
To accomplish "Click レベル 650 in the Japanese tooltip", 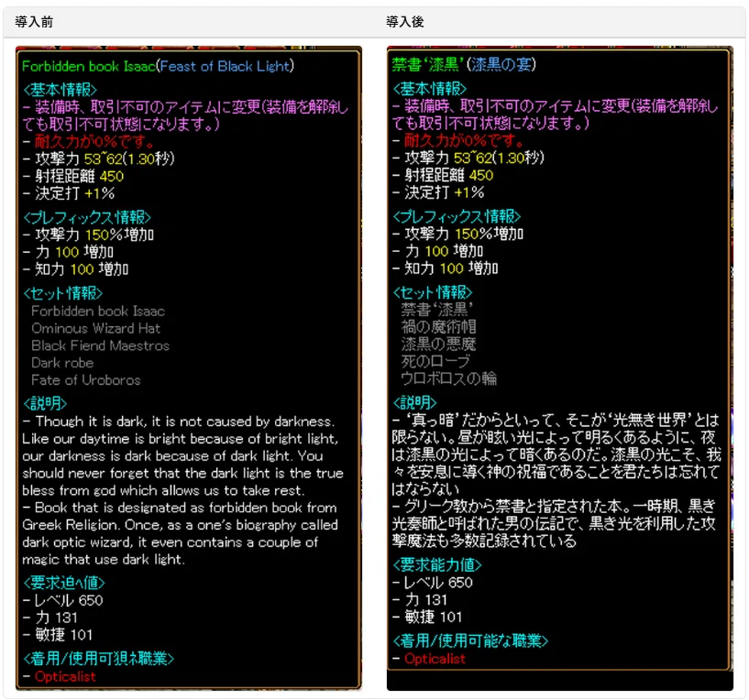I will [x=433, y=583].
